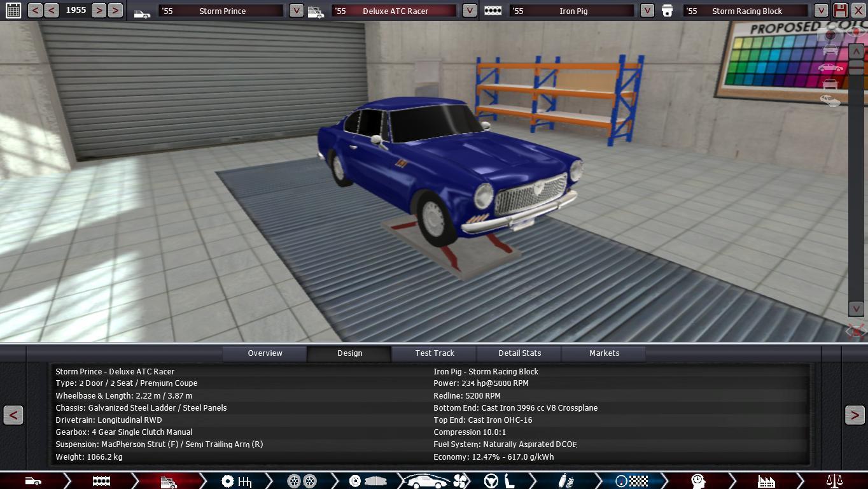Go to next page with right arrow
The width and height of the screenshot is (868, 489).
pos(854,415)
